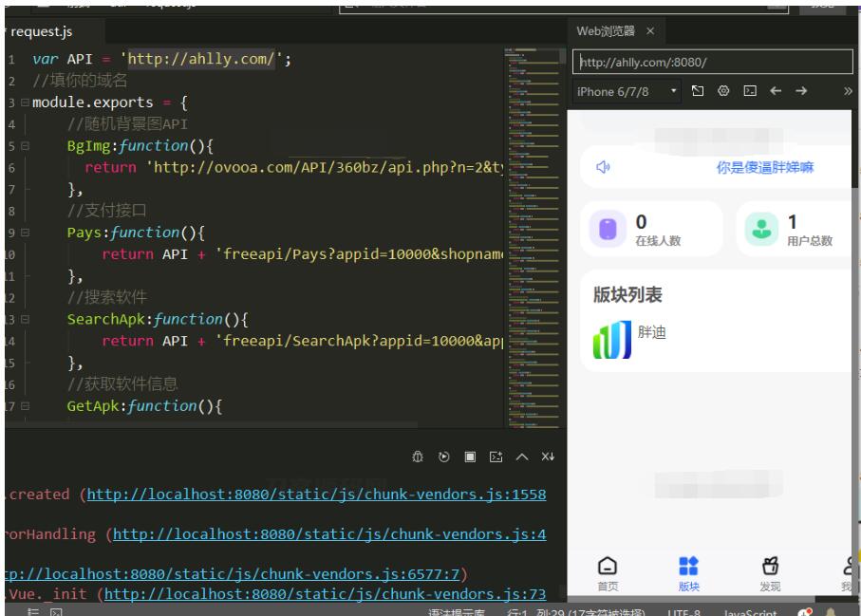
Task: Collapse the module.exports code fold
Action: pyautogui.click(x=25, y=103)
